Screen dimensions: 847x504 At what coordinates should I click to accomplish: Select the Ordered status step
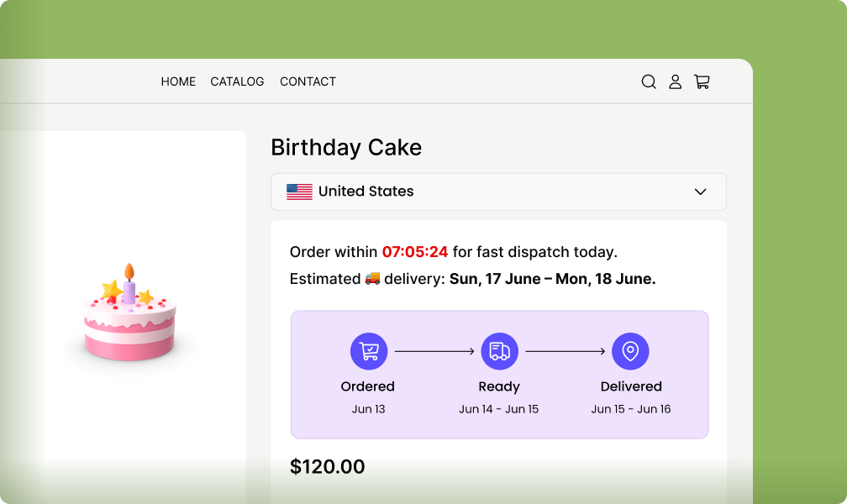point(368,386)
